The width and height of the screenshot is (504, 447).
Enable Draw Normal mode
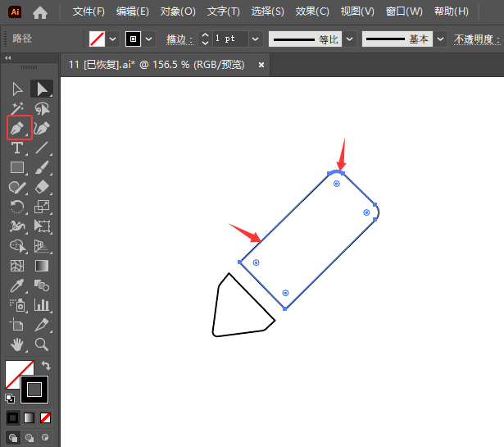[13, 438]
